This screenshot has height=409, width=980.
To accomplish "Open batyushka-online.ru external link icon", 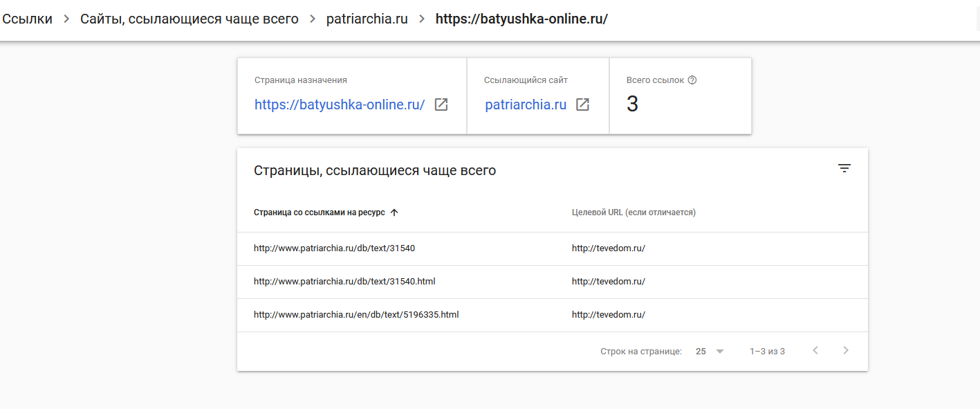I will [x=441, y=104].
